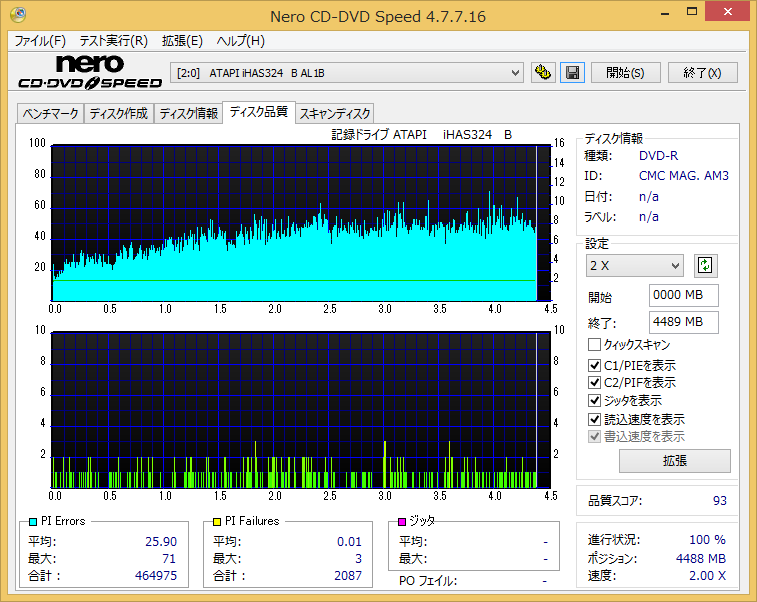The image size is (757, 602).
Task: Switch to the ベンチマーク tab
Action: point(50,114)
